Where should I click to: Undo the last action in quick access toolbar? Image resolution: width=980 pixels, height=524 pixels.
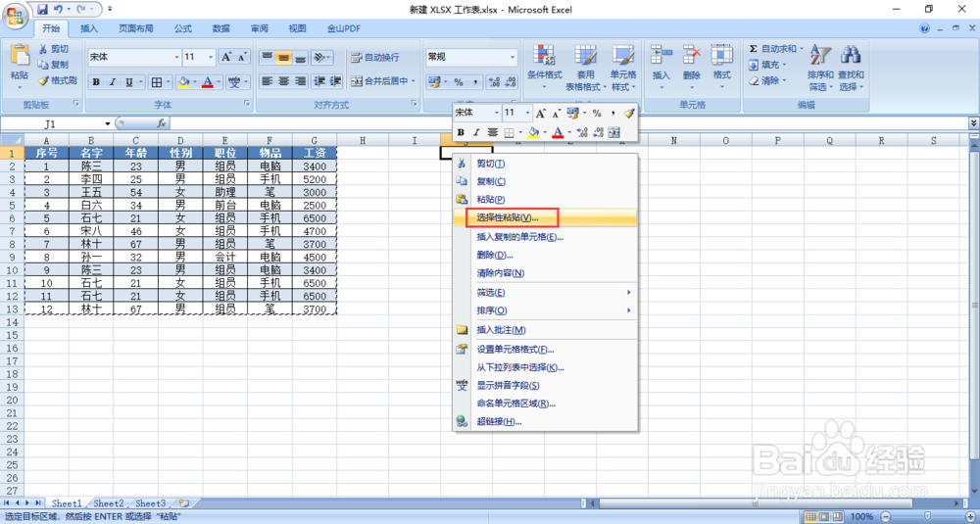coord(58,10)
